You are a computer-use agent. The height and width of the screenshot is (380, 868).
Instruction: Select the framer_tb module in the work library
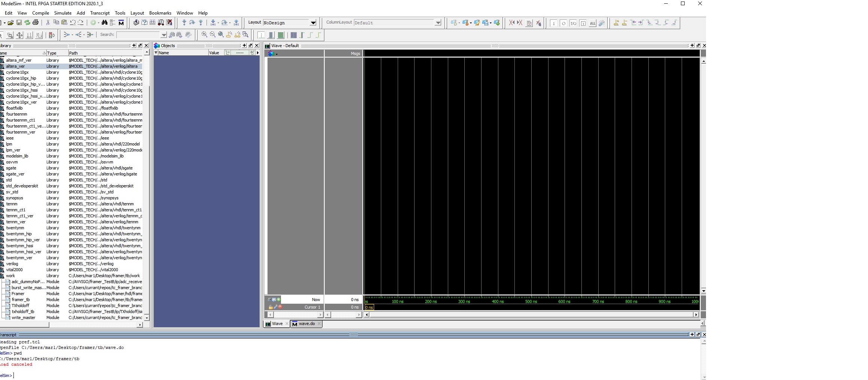21,300
